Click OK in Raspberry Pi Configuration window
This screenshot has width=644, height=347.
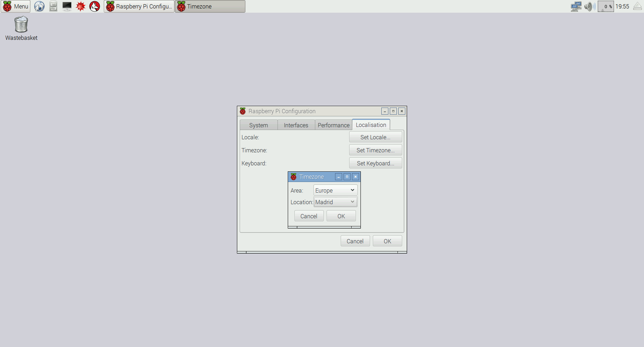pyautogui.click(x=387, y=241)
